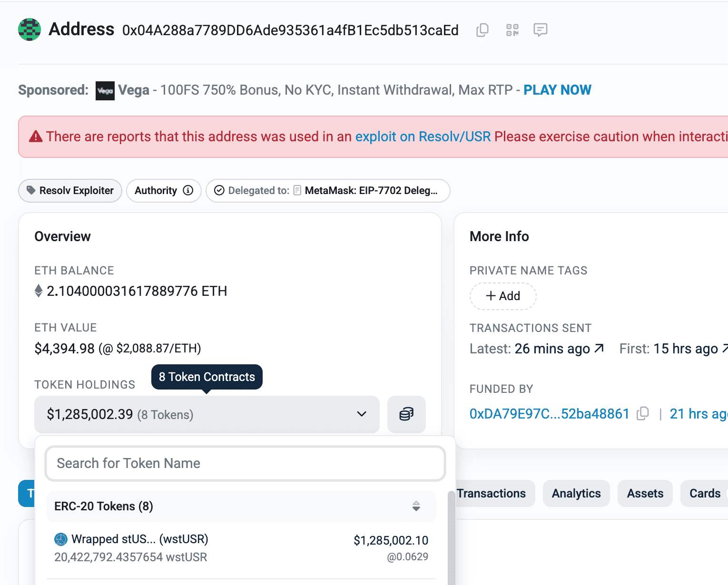Open latest sent transaction arrow
This screenshot has width=728, height=585.
click(x=599, y=349)
